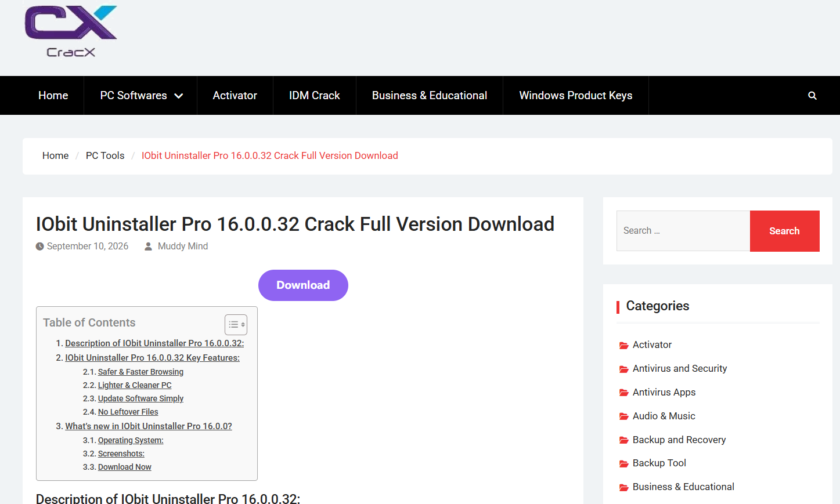Go to Safer & Faster Browsing section

pyautogui.click(x=140, y=372)
